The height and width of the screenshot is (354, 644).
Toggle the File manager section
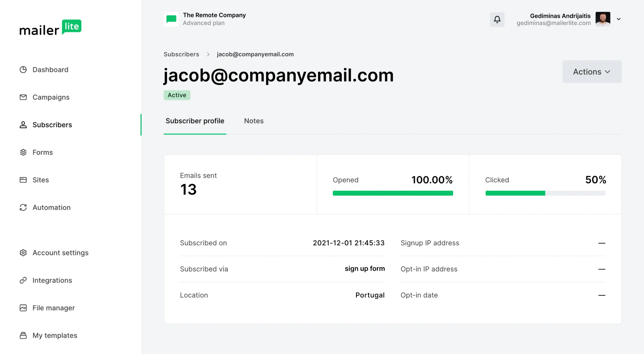click(54, 308)
